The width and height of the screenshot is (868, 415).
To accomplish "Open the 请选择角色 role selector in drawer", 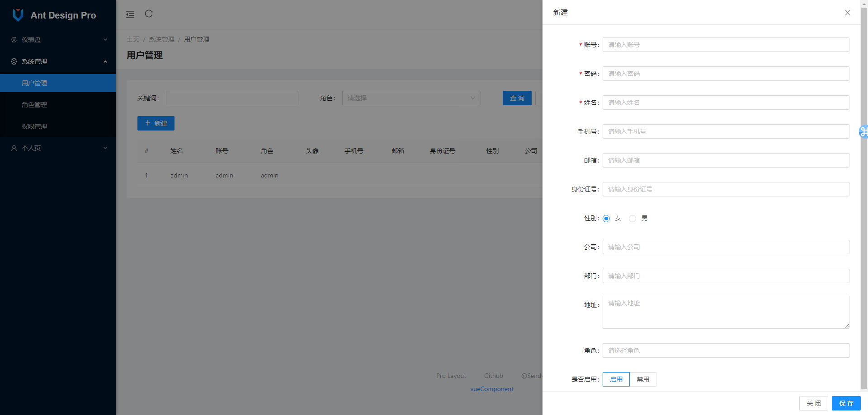I will click(726, 350).
